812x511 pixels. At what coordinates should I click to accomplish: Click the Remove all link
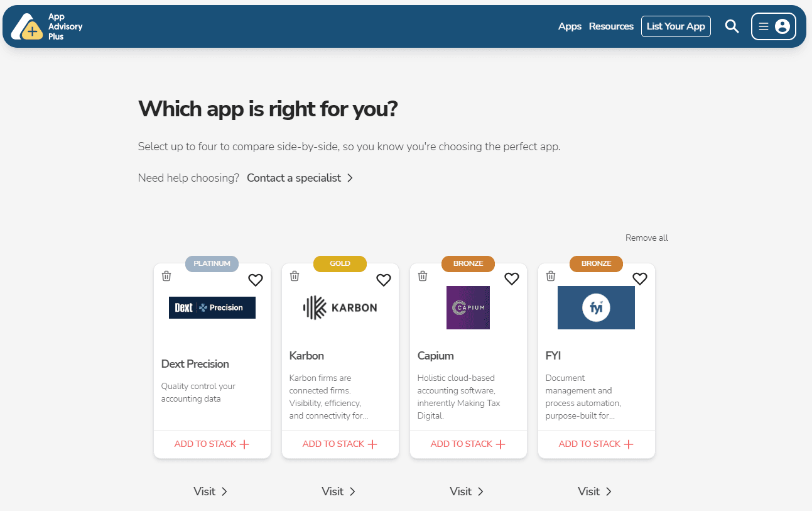point(646,238)
